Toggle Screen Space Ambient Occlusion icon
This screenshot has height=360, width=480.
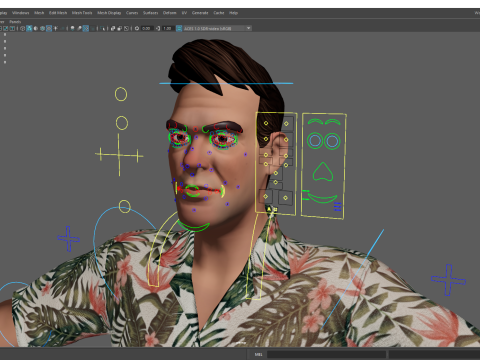(72, 28)
